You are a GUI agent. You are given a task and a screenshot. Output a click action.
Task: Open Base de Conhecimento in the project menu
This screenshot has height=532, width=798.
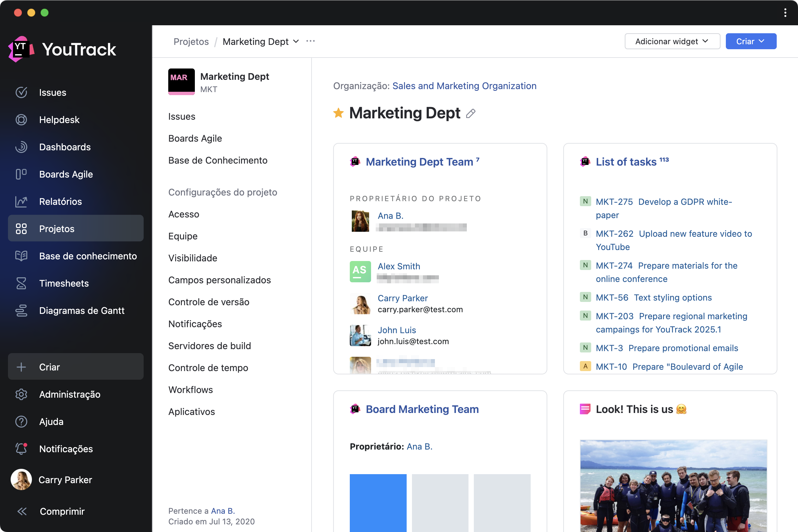point(218,160)
